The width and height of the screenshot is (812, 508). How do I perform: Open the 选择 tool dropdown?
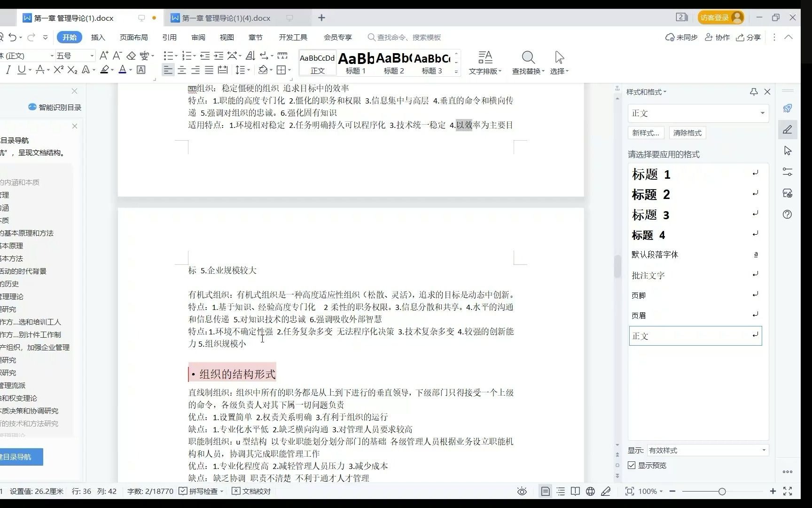pyautogui.click(x=559, y=63)
